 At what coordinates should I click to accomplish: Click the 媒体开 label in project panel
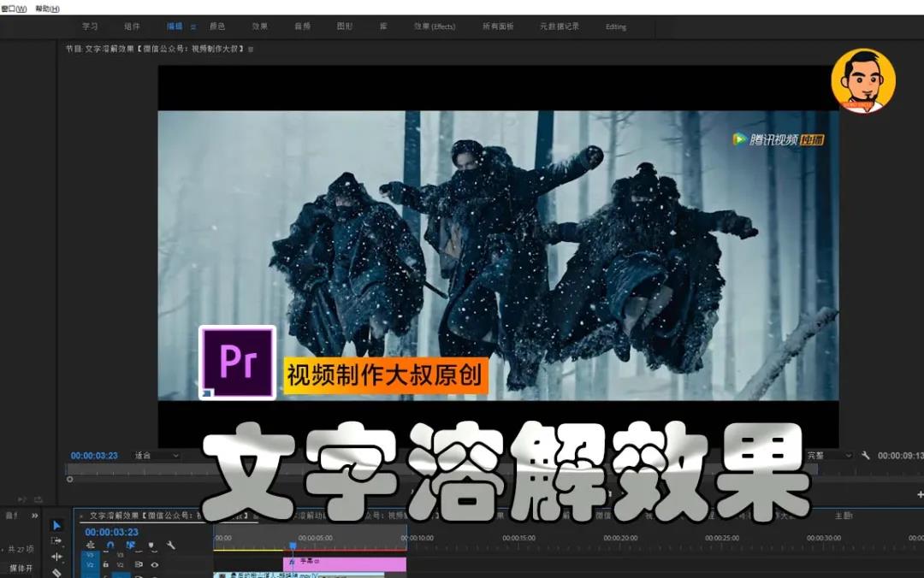21,569
